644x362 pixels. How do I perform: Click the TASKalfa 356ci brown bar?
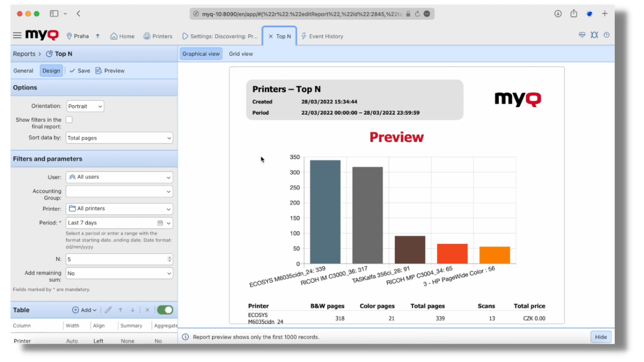(410, 250)
